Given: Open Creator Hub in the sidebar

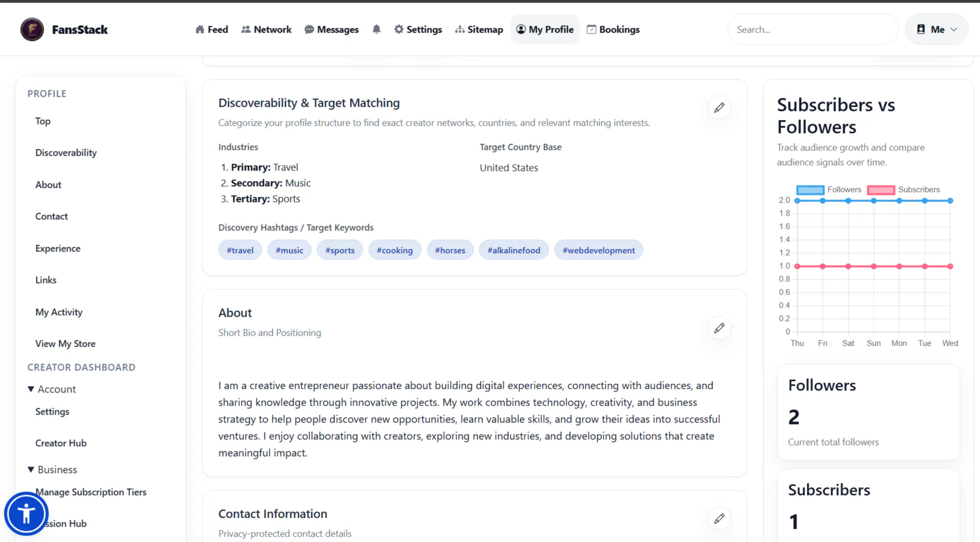Looking at the screenshot, I should tap(61, 443).
